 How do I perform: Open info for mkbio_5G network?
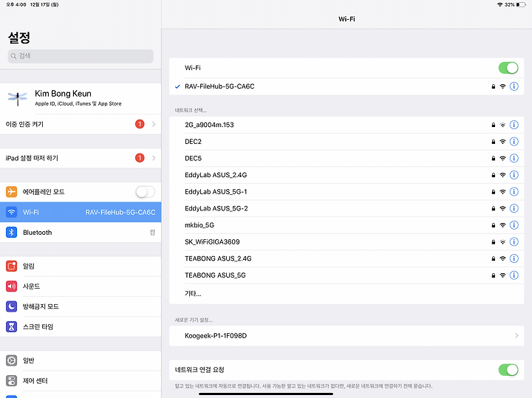514,225
